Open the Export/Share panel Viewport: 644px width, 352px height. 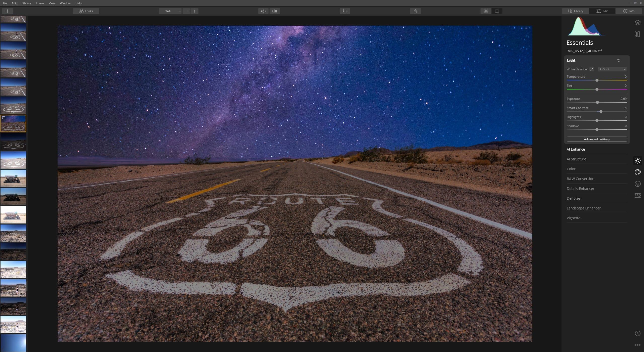pyautogui.click(x=415, y=11)
